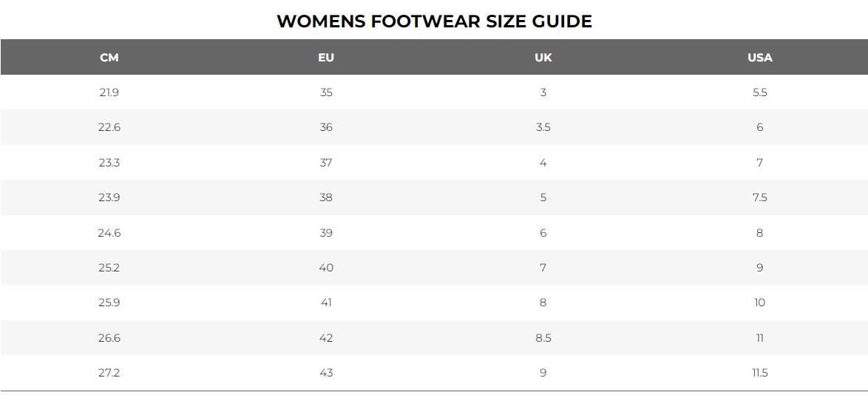
Task: Click UK size 8.5 value
Action: tap(543, 338)
